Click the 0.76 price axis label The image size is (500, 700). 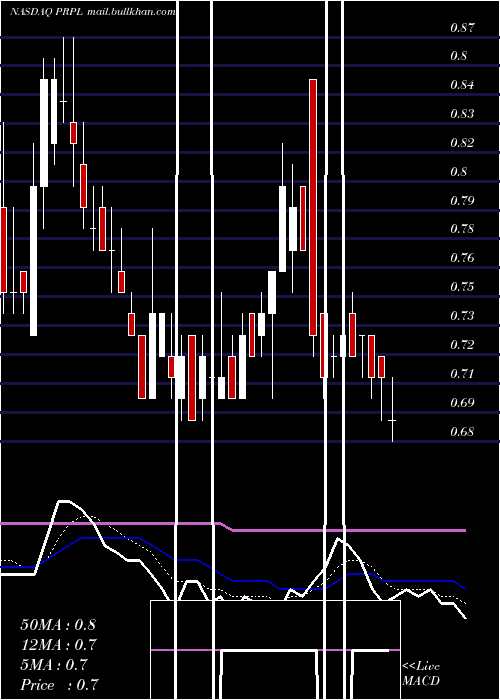[462, 258]
